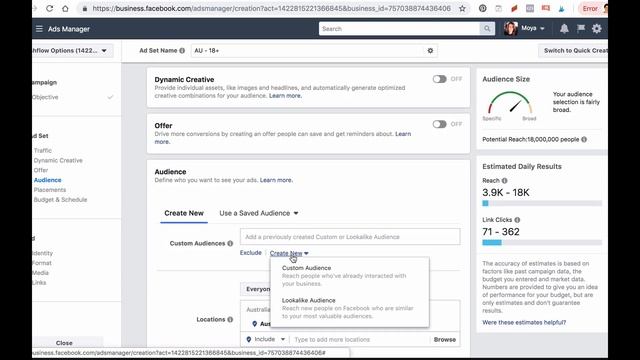The height and width of the screenshot is (360, 640).
Task: Click the search magnifier button
Action: (487, 29)
